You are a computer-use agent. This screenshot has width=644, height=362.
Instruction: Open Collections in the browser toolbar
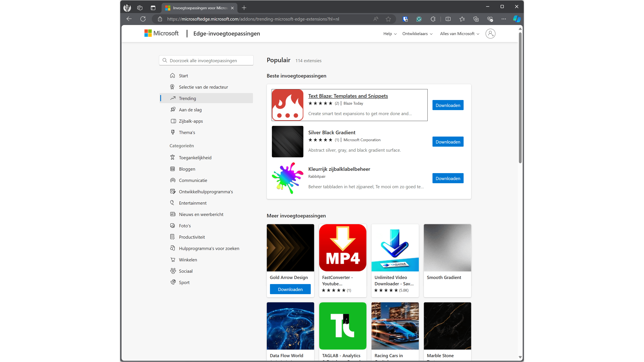coord(476,19)
